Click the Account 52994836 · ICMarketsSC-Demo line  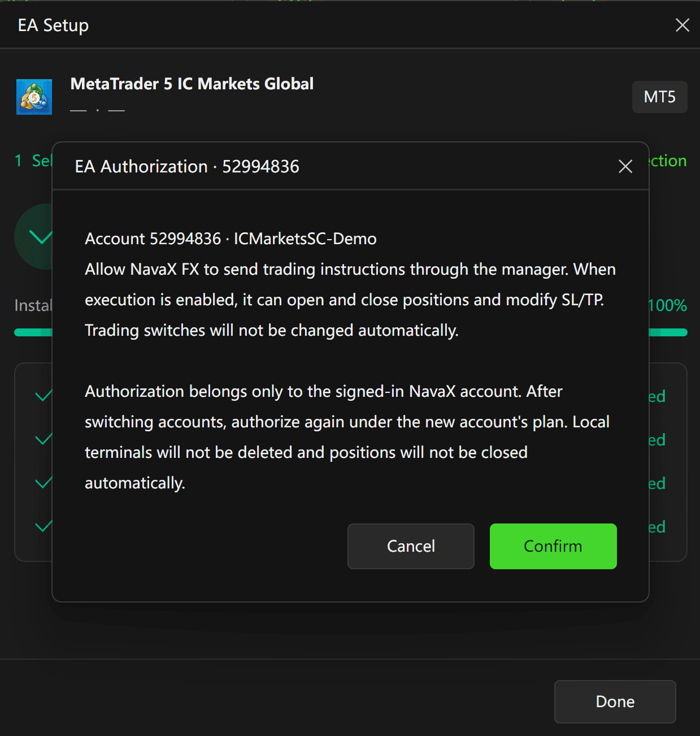(231, 239)
